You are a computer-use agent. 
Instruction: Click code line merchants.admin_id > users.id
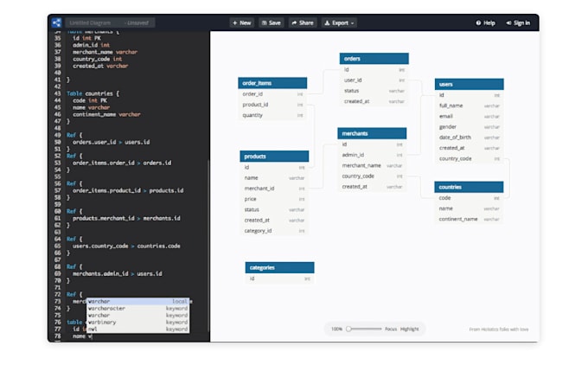(118, 274)
